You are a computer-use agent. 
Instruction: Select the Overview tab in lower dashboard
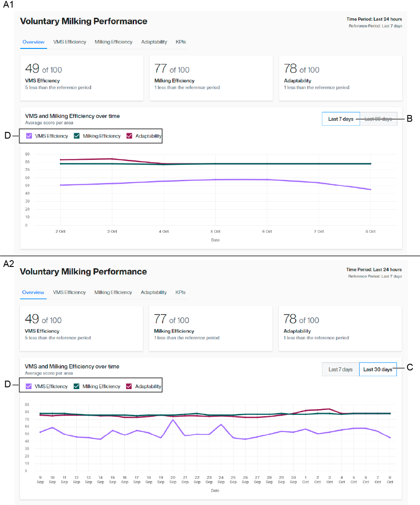pos(33,292)
